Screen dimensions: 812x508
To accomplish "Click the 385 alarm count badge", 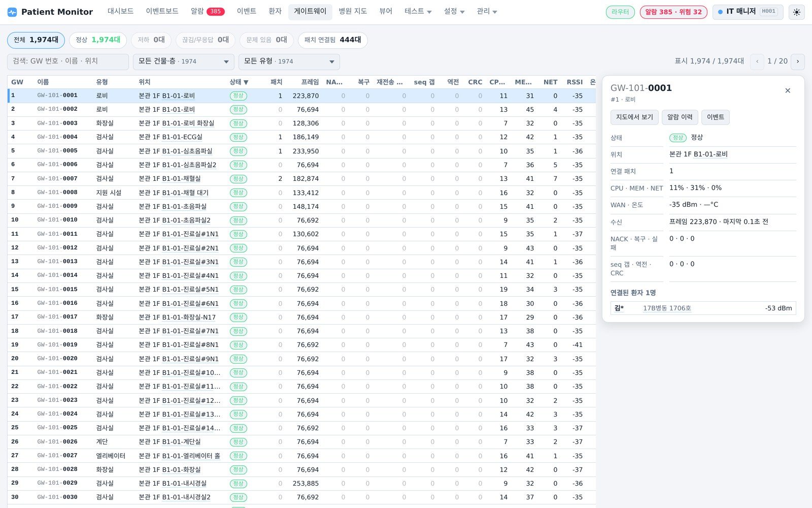I will (215, 12).
